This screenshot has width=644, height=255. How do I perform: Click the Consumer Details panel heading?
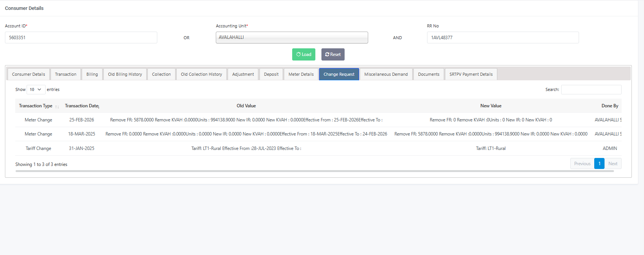[24, 8]
